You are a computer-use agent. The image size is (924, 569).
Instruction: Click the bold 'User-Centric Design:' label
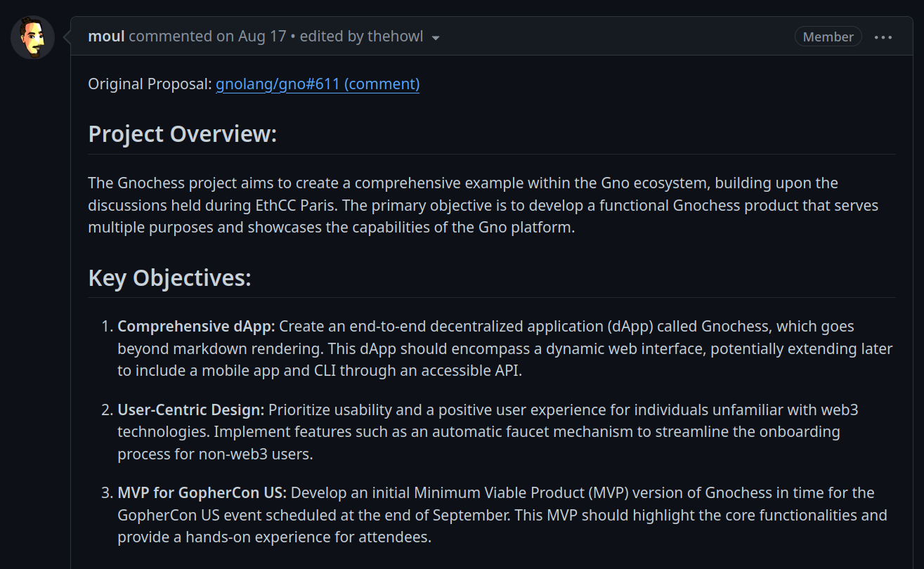[191, 410]
